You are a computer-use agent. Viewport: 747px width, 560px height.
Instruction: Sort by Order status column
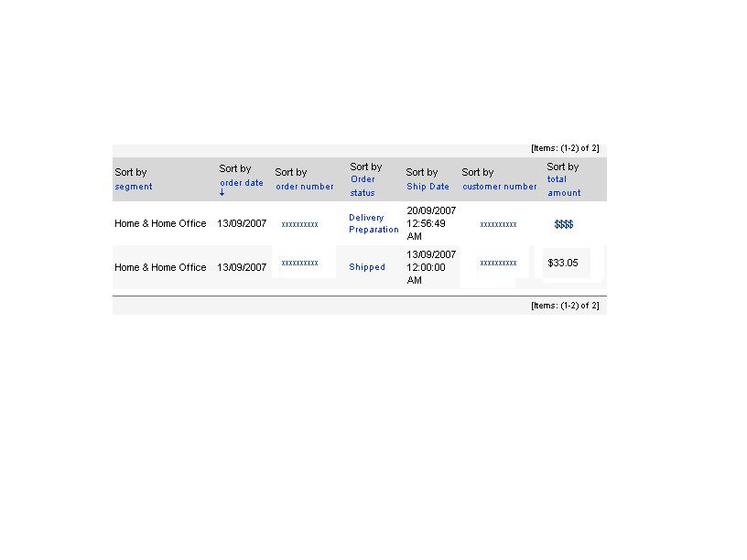tap(363, 186)
